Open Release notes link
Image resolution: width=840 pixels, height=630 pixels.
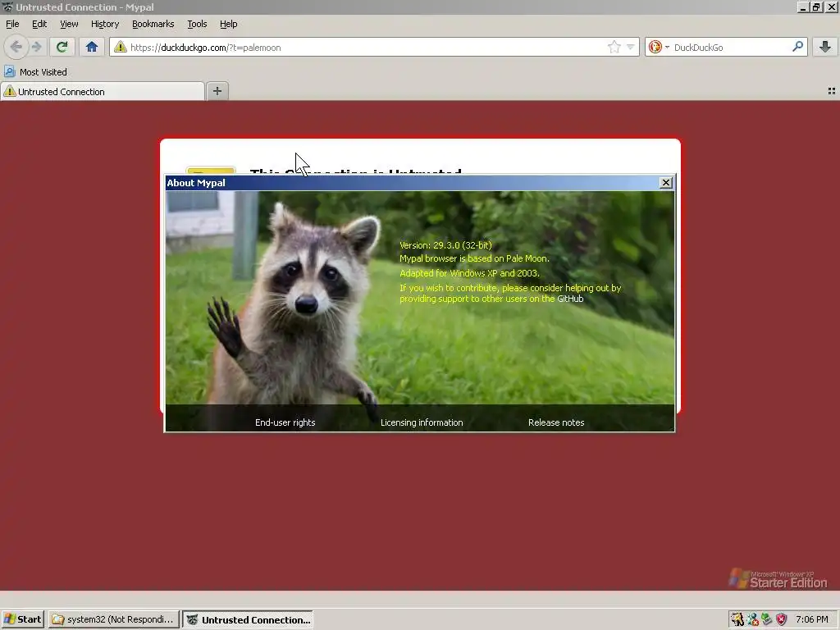(556, 422)
